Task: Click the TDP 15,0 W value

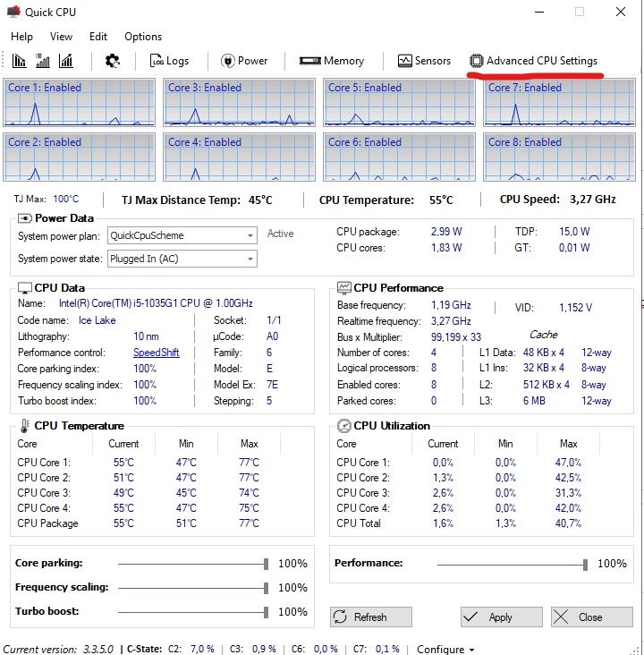Action: coord(574,232)
